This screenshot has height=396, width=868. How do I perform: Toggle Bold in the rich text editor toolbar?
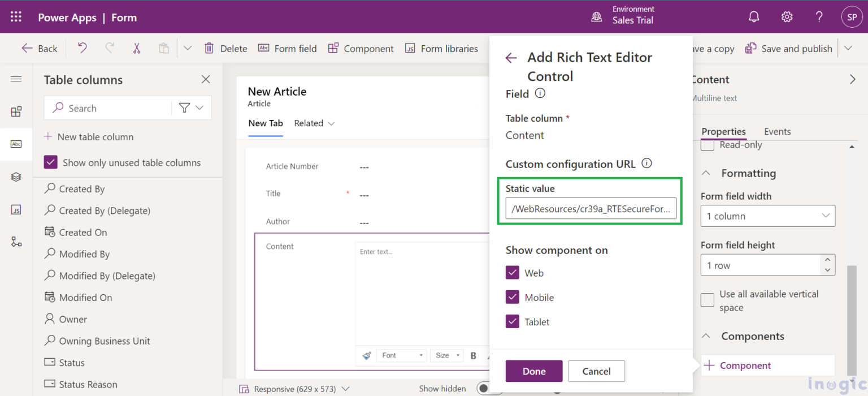(473, 355)
